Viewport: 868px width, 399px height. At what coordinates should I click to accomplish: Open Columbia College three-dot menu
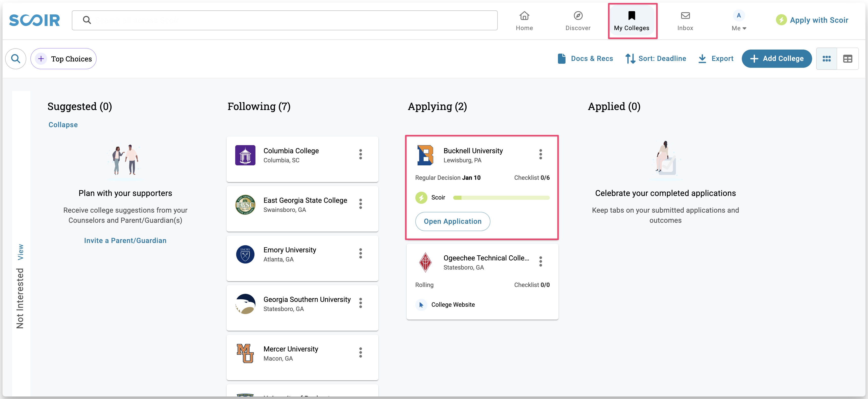click(360, 154)
